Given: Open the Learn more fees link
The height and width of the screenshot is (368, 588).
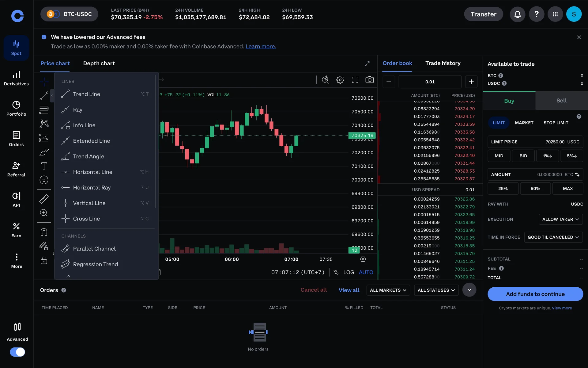Looking at the screenshot, I should [261, 47].
